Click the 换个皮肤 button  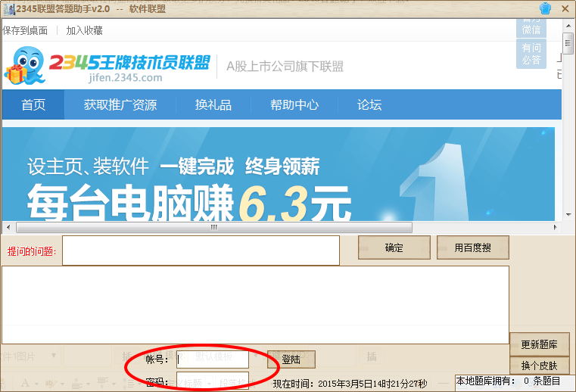539,366
